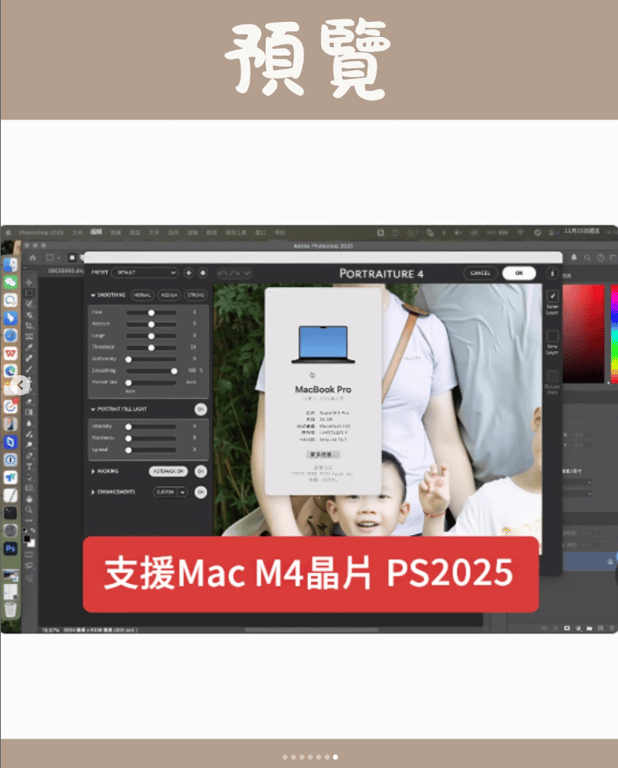Click the undo arrow in Portraiture
Screen dimensions: 618x768
click(222, 273)
